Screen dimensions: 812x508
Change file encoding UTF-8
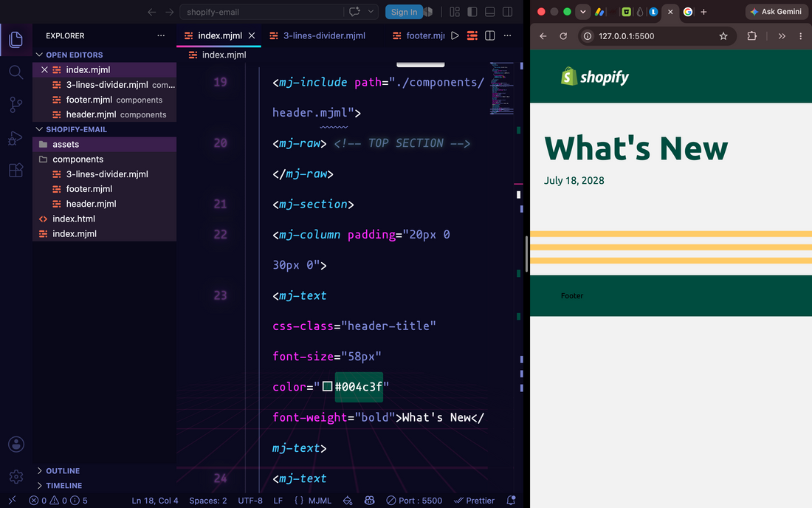click(x=250, y=501)
